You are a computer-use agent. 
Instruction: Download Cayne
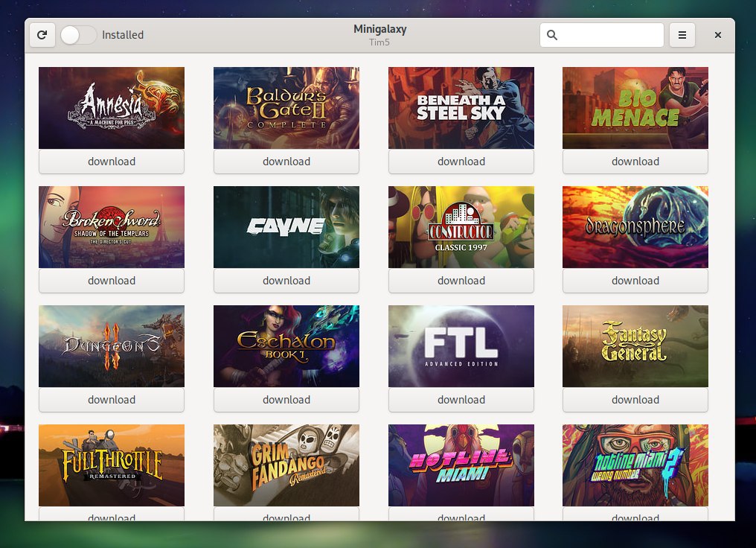[286, 281]
